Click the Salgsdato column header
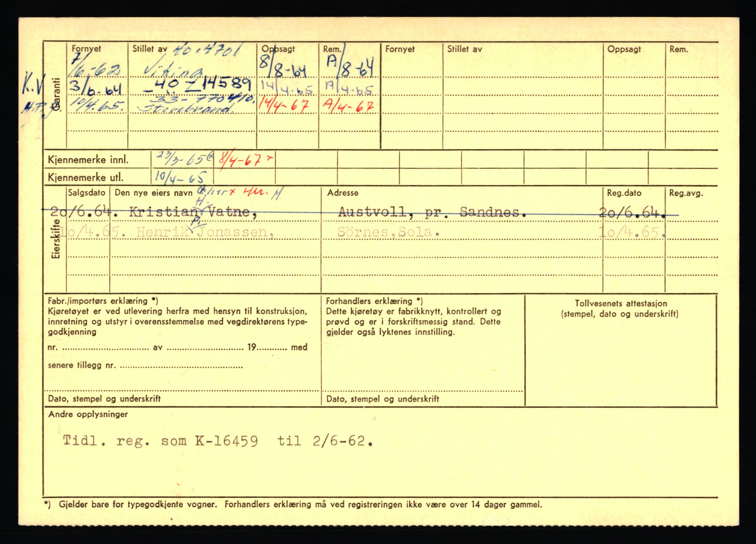This screenshot has height=544, width=756. [87, 193]
